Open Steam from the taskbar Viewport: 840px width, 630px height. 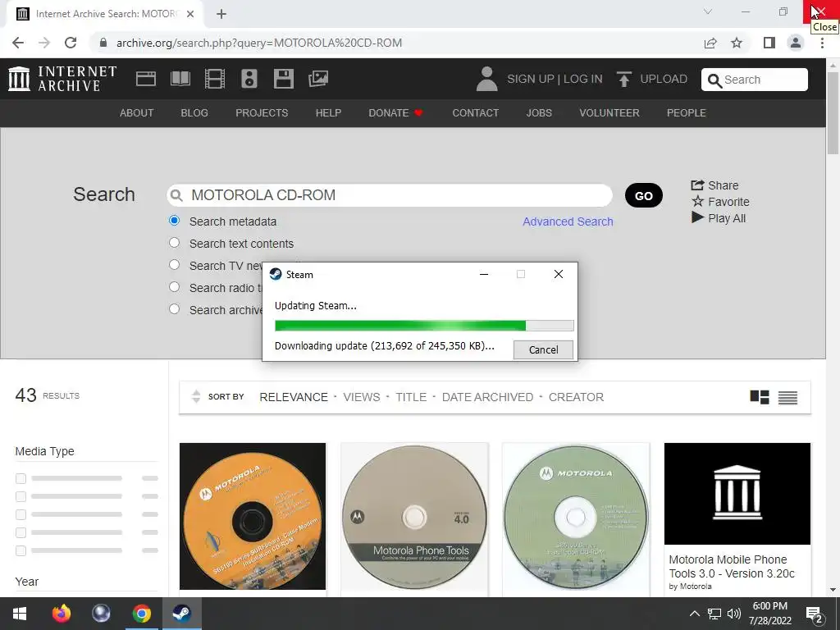(182, 614)
